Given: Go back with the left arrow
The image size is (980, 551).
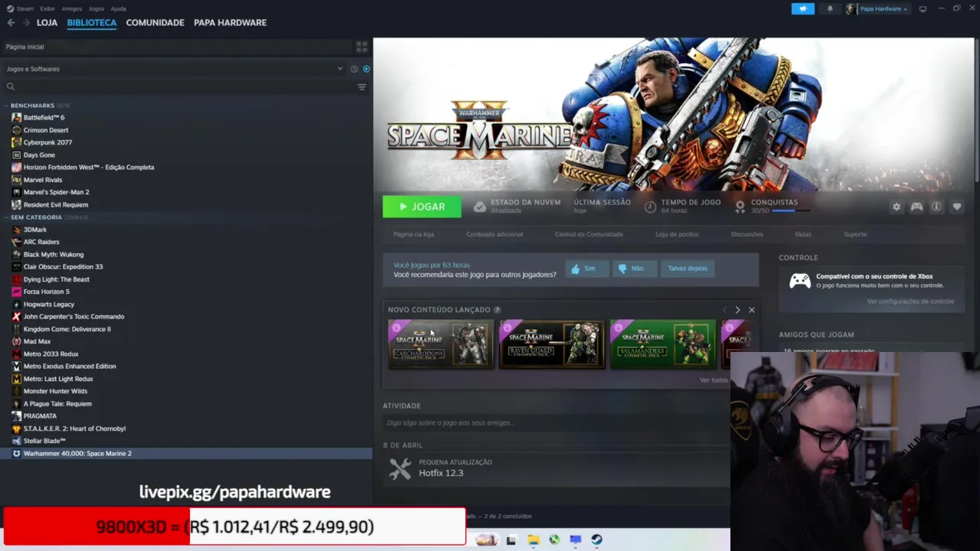Looking at the screenshot, I should pyautogui.click(x=11, y=23).
